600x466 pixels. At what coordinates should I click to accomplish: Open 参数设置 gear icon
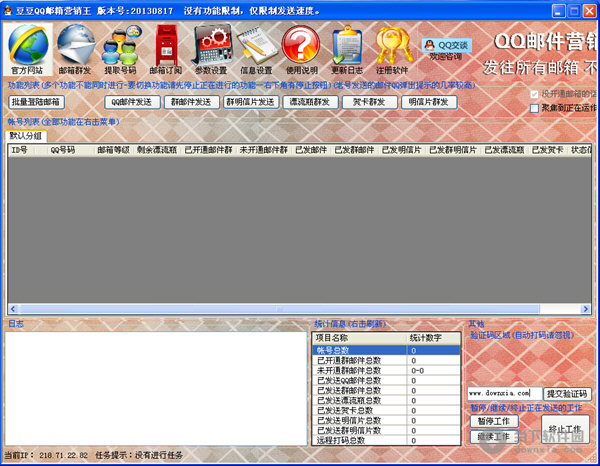(211, 49)
